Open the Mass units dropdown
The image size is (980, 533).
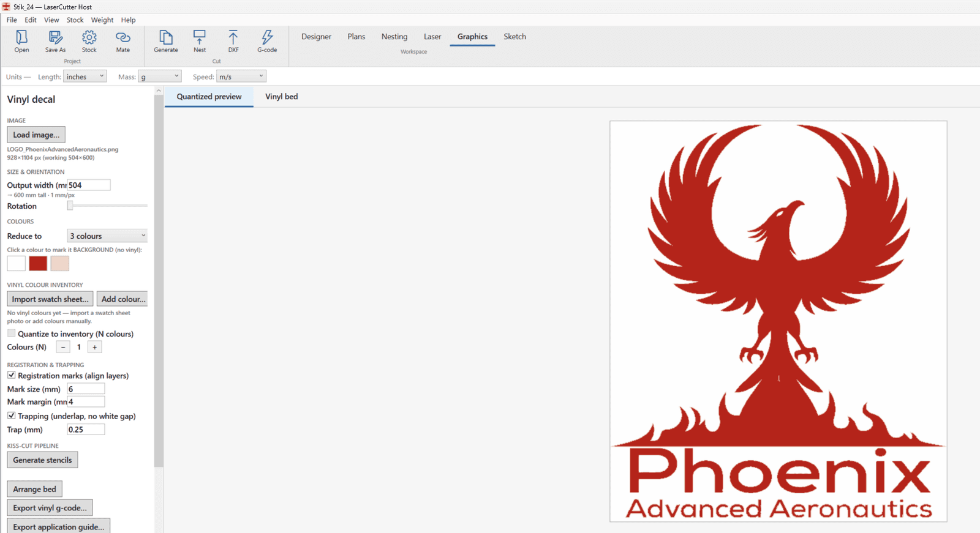[x=160, y=76]
